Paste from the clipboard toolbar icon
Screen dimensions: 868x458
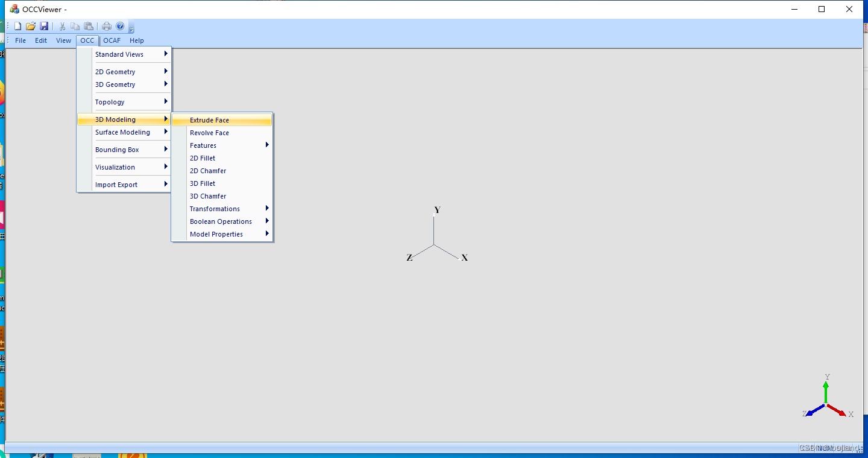(89, 25)
